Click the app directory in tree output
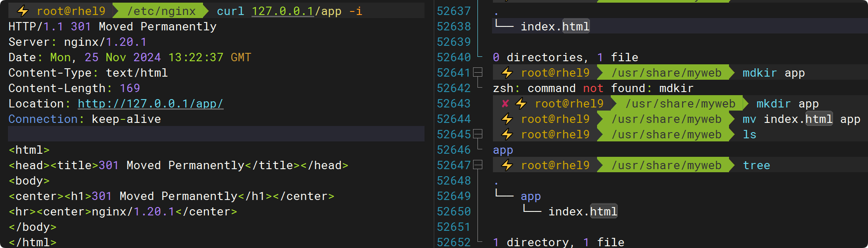 [x=530, y=196]
